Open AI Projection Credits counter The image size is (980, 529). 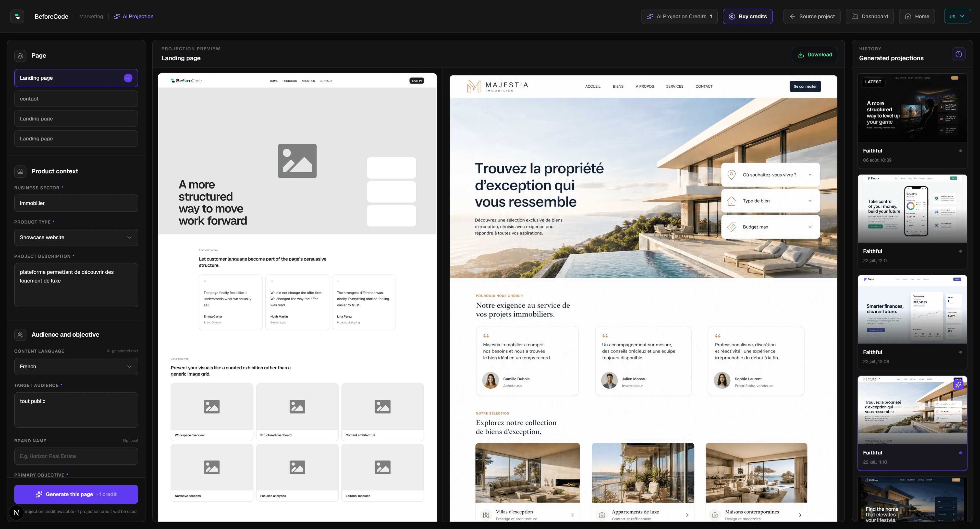[679, 16]
